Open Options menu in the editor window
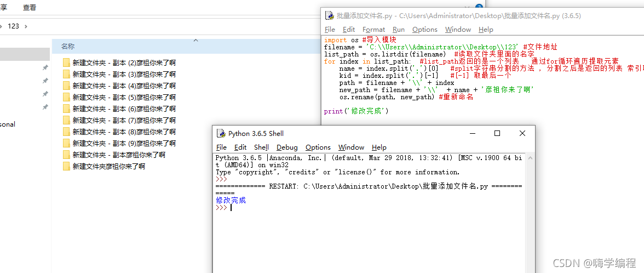This screenshot has width=644, height=273. coord(425,30)
